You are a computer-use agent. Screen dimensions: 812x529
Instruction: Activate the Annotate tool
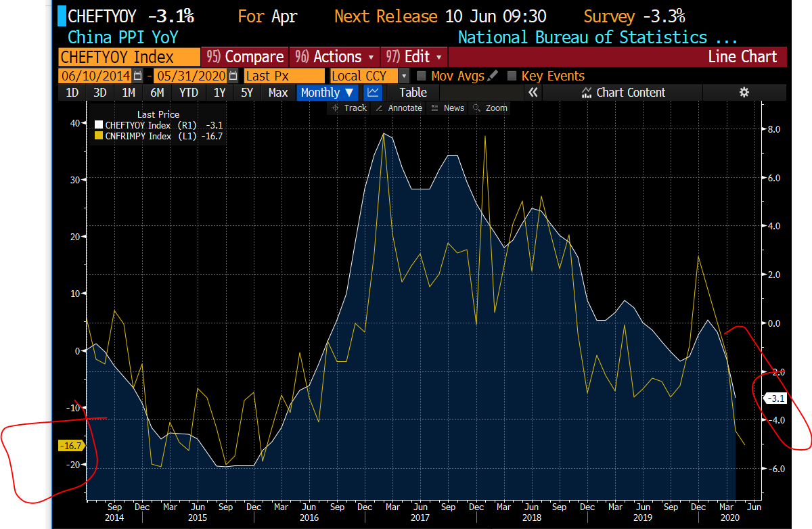click(x=399, y=108)
